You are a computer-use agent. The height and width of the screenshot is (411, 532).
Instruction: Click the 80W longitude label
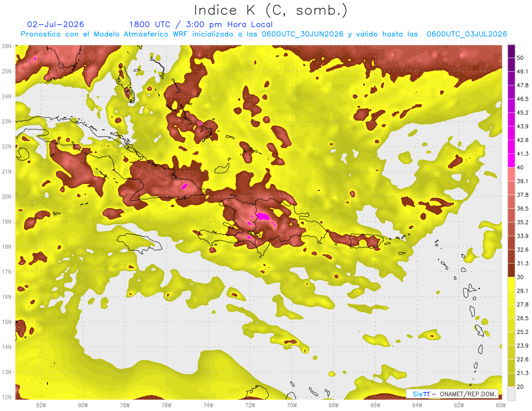tap(82, 405)
